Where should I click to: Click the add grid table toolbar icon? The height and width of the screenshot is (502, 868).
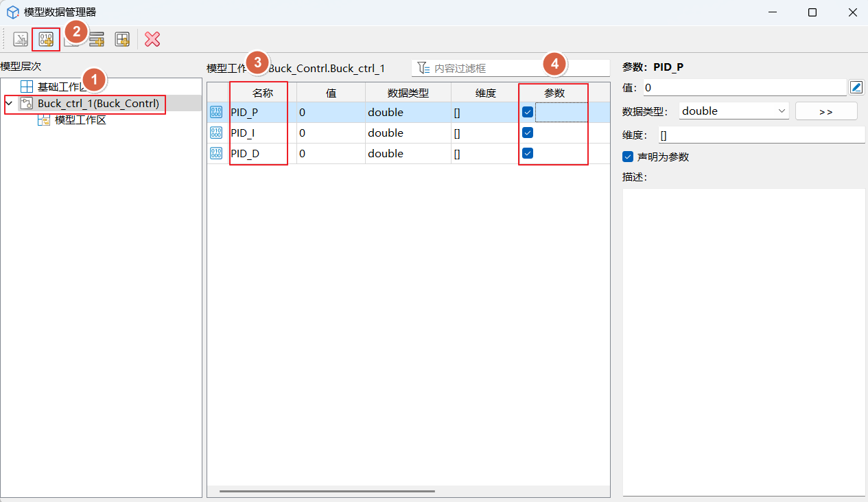pyautogui.click(x=122, y=39)
